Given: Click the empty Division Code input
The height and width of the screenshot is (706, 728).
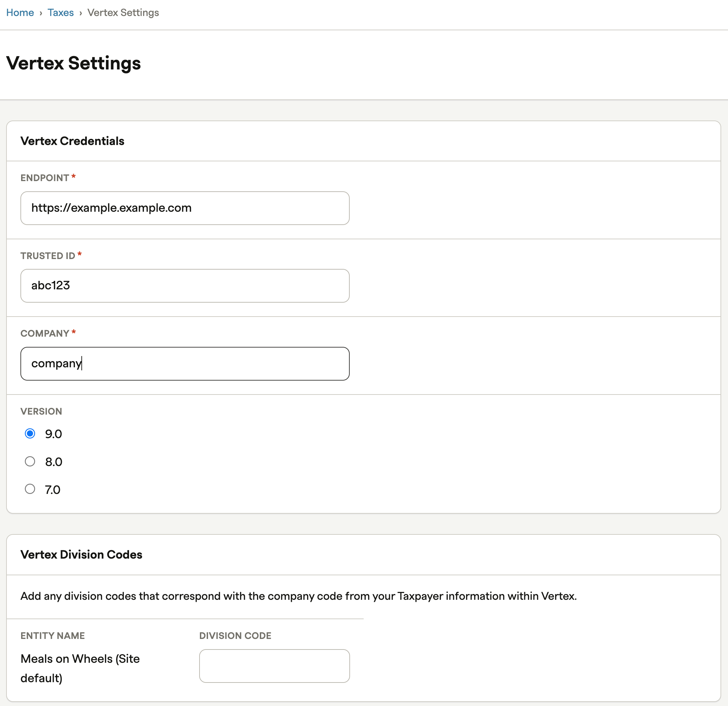Looking at the screenshot, I should (x=274, y=665).
